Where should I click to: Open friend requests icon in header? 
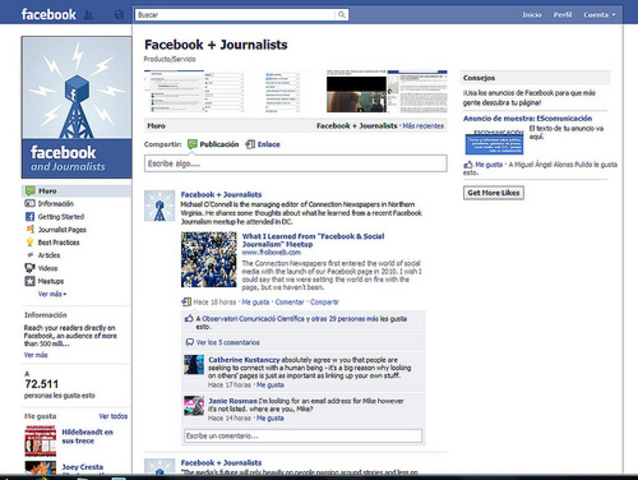tap(88, 15)
